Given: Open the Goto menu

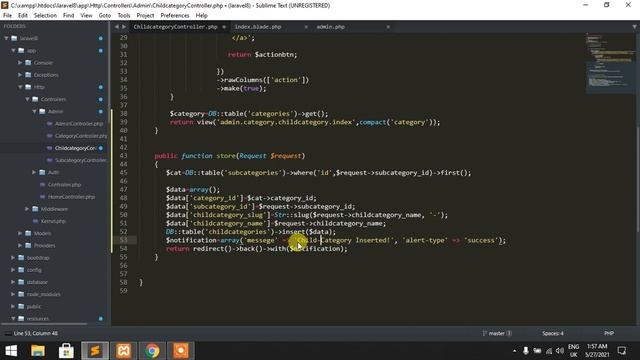Looking at the screenshot, I should click(105, 16).
